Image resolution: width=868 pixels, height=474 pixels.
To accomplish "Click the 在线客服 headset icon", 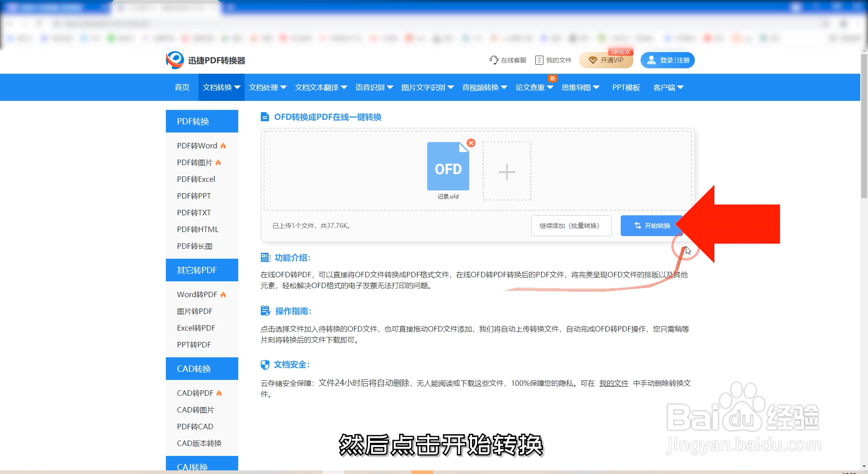I will tap(493, 60).
